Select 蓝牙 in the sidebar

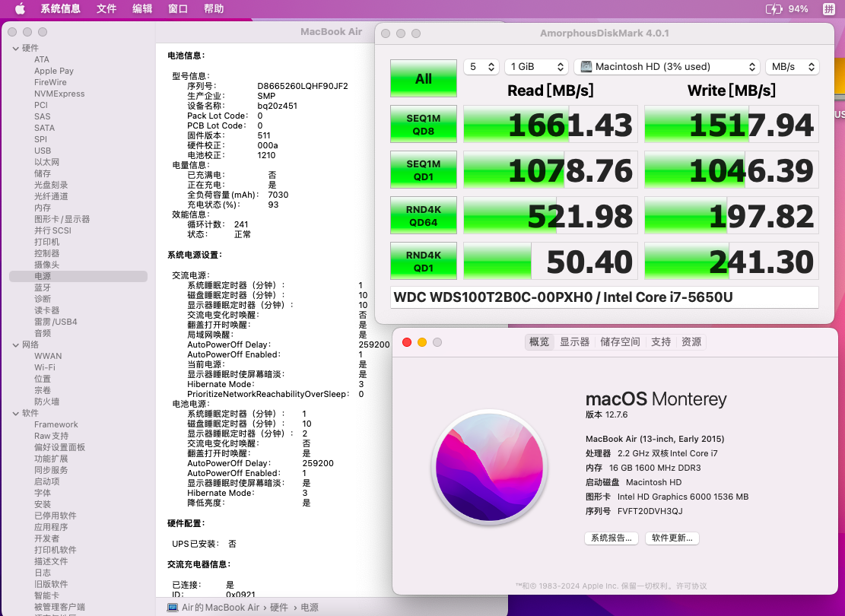(x=43, y=287)
